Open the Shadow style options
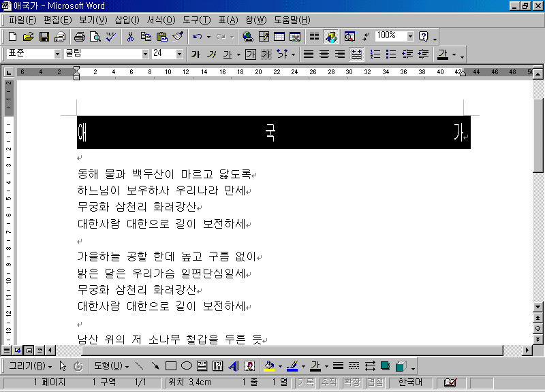The width and height of the screenshot is (545, 392). point(385,366)
